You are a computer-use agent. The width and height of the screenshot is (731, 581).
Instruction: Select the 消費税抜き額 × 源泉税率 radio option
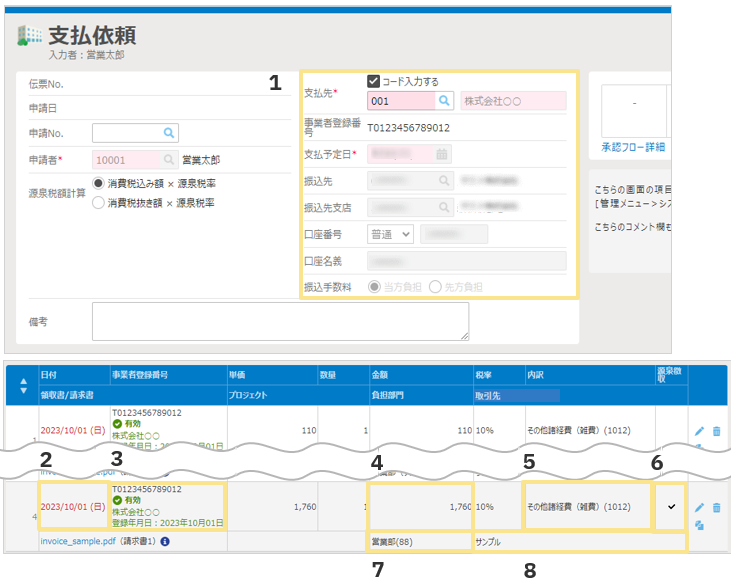(98, 202)
